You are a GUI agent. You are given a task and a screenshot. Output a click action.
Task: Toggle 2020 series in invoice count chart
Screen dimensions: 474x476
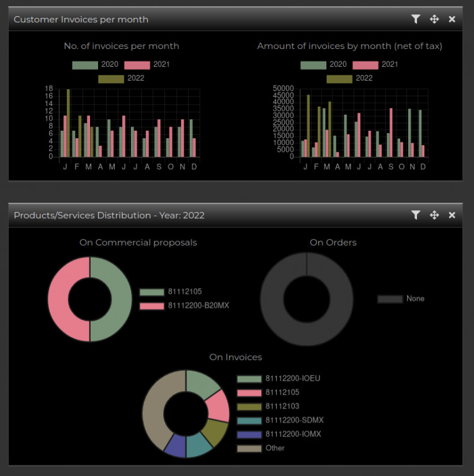pos(95,64)
